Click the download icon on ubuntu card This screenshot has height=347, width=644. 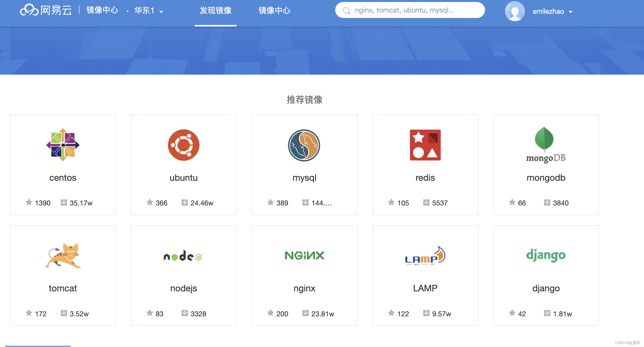click(x=184, y=202)
